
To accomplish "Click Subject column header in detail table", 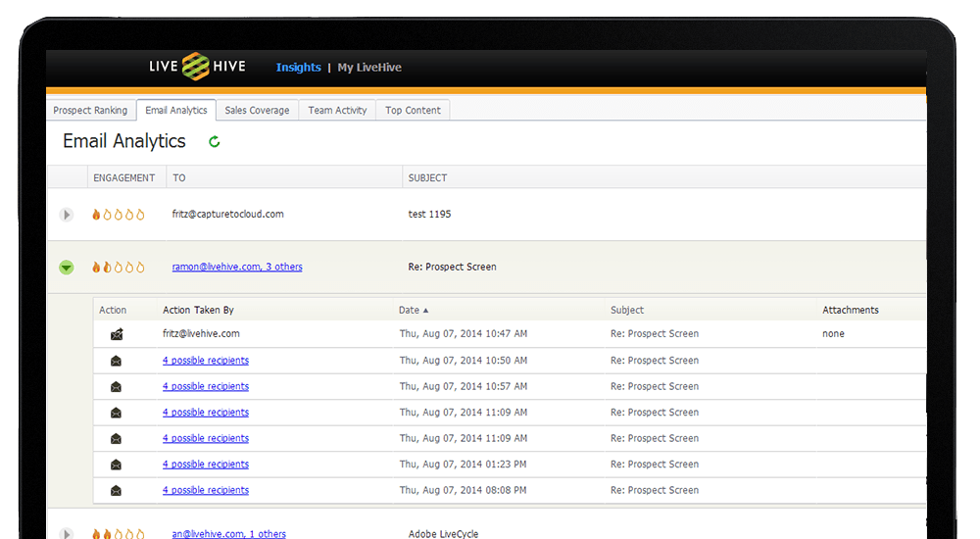I will tap(627, 310).
